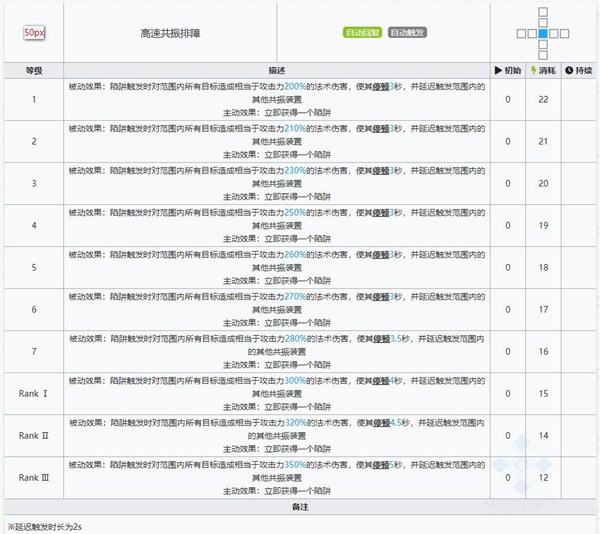Select the skill name 高速共振排障
Viewport: 600px width, 534px height.
tap(170, 33)
